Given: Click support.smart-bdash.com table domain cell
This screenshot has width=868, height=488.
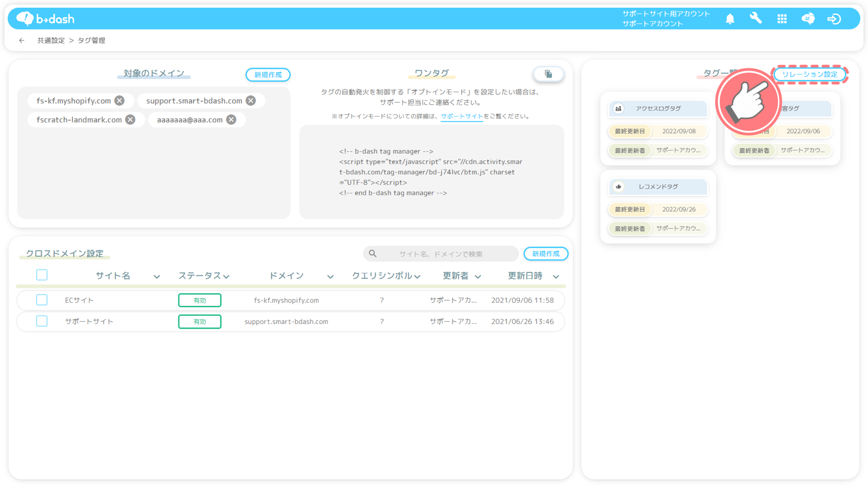Looking at the screenshot, I should pos(287,321).
